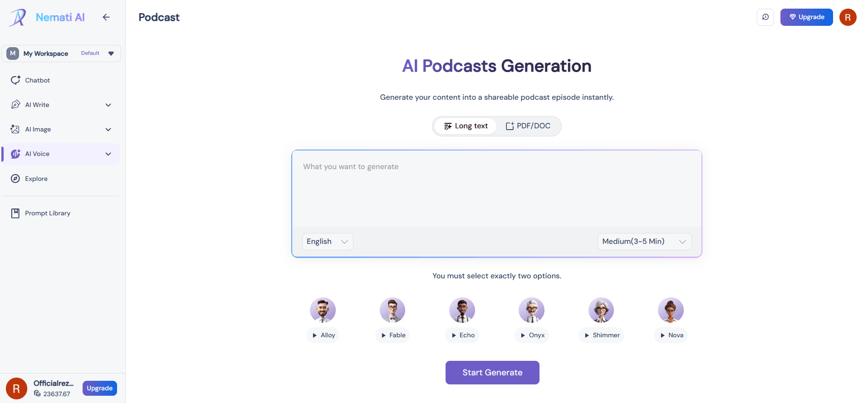Open generation history clock icon
Viewport: 868px width, 403px height.
coord(765,17)
